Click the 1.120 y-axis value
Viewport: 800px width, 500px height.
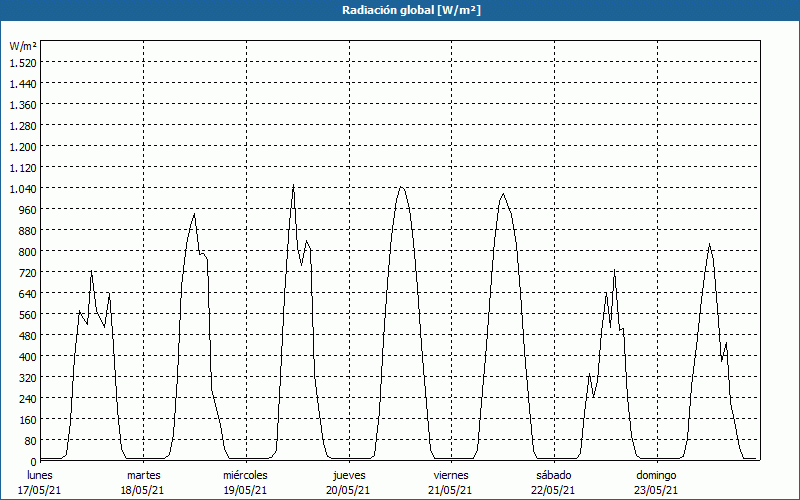[23, 167]
